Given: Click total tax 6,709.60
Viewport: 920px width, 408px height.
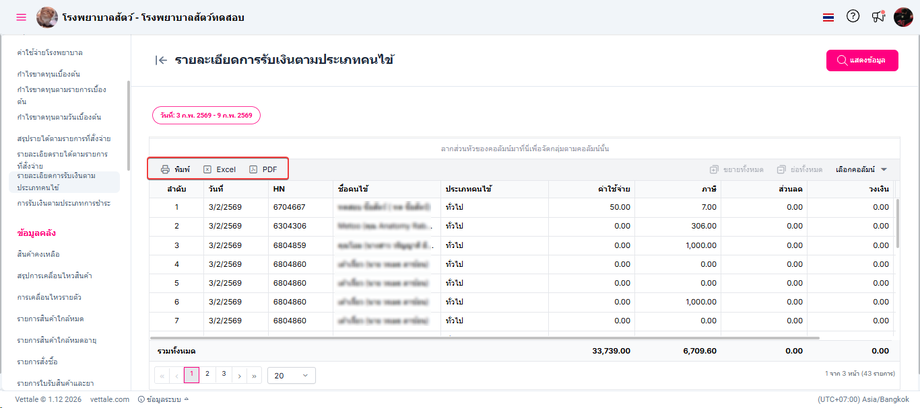Looking at the screenshot, I should [x=699, y=350].
